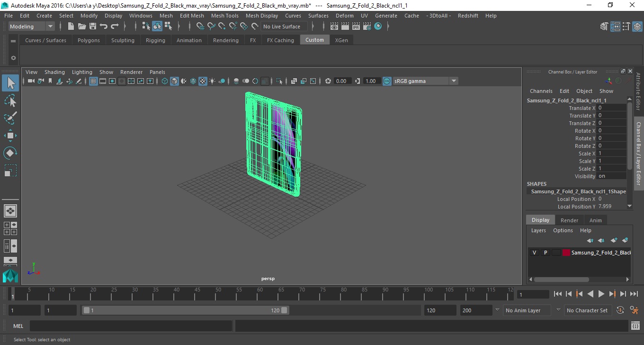Open the Edit Mesh menu
Viewport: 644px width, 345px height.
coord(192,16)
